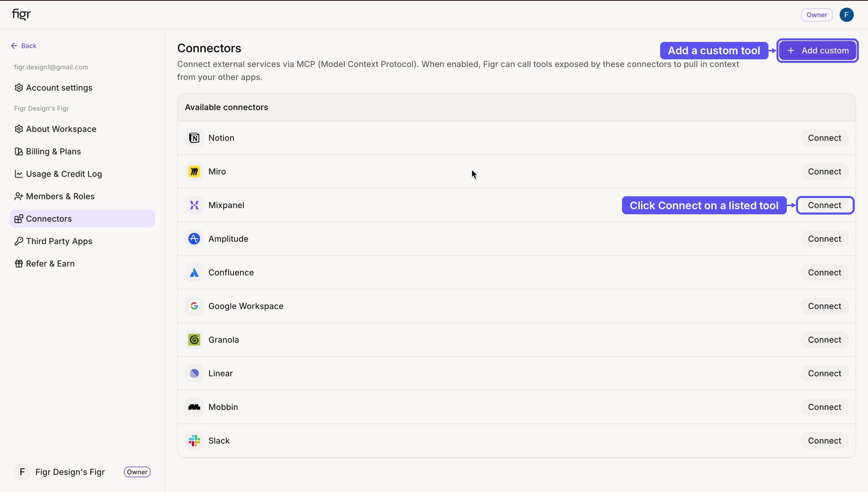Click the Amplitude name text
This screenshot has height=492, width=868.
click(x=228, y=239)
